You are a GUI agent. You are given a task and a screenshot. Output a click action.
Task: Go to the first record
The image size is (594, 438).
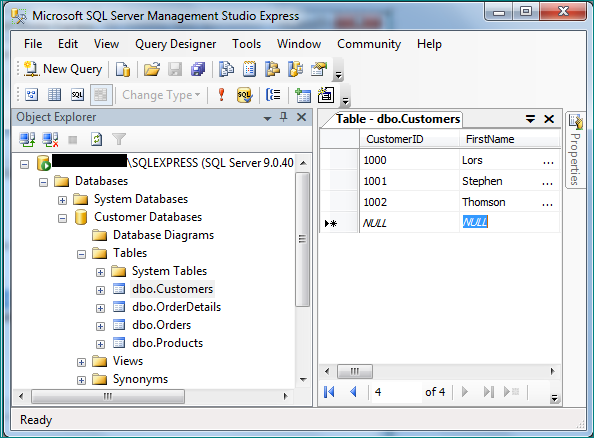(x=330, y=392)
